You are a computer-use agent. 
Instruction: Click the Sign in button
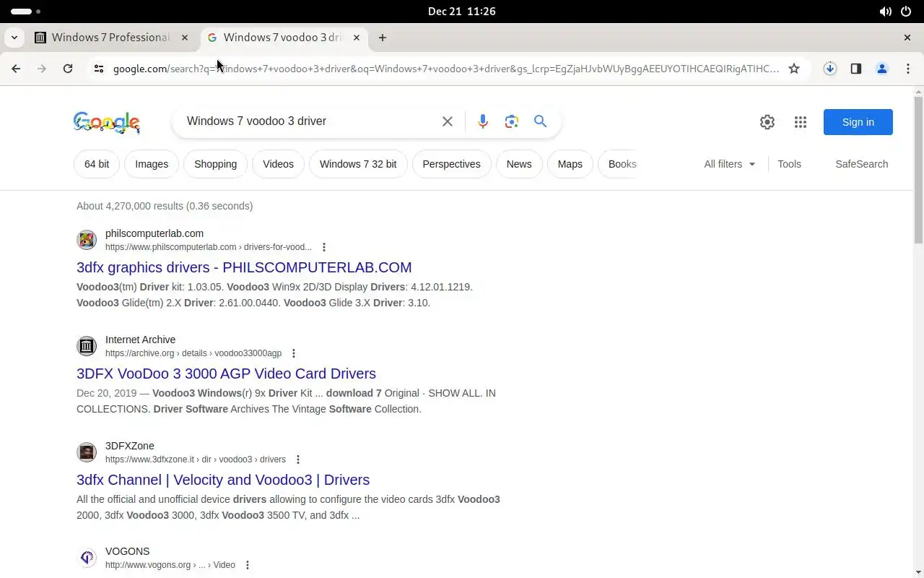[858, 122]
